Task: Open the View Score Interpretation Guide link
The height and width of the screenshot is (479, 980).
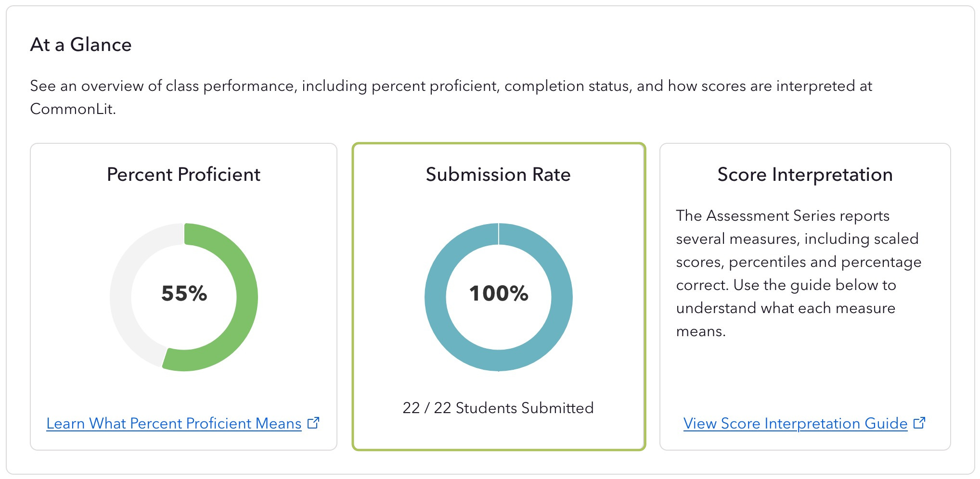Action: 795,424
